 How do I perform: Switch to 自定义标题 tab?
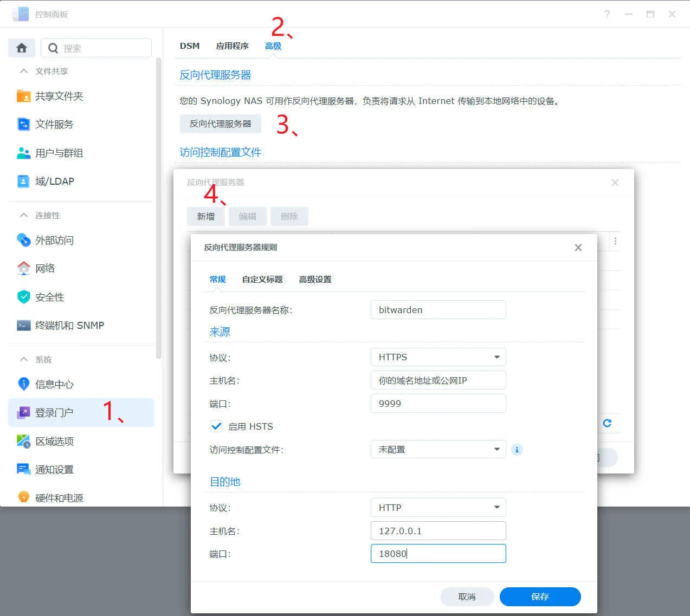tap(262, 280)
